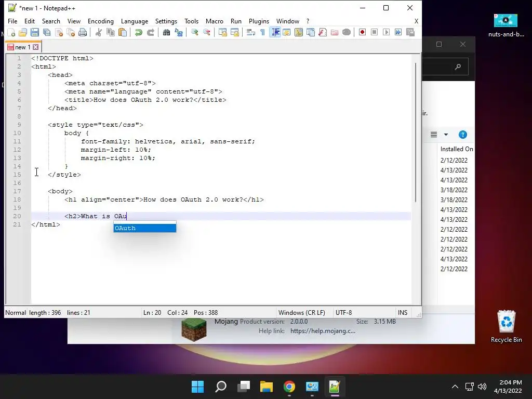The height and width of the screenshot is (399, 532).
Task: Click the monitoring (tail) eye toolbar icon
Action: (x=347, y=32)
